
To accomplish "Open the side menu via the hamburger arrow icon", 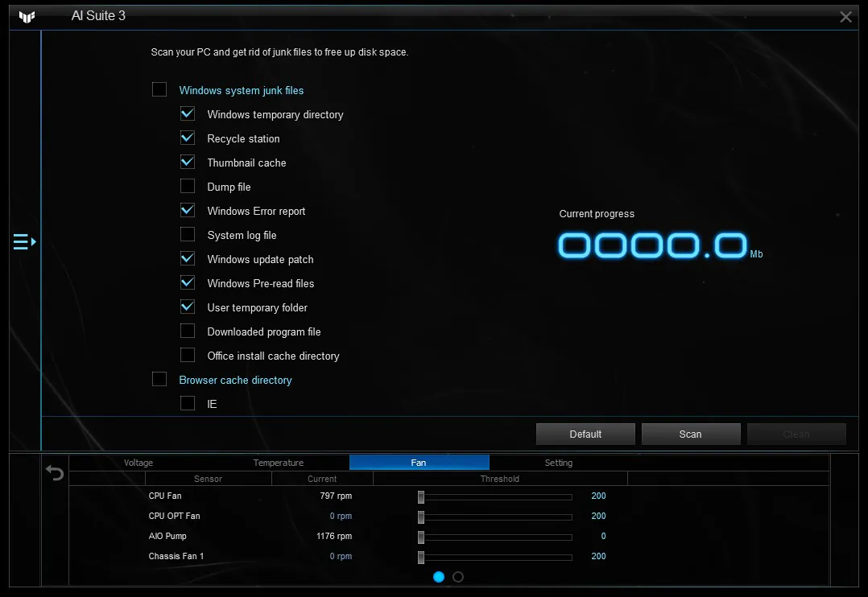I will [x=25, y=242].
